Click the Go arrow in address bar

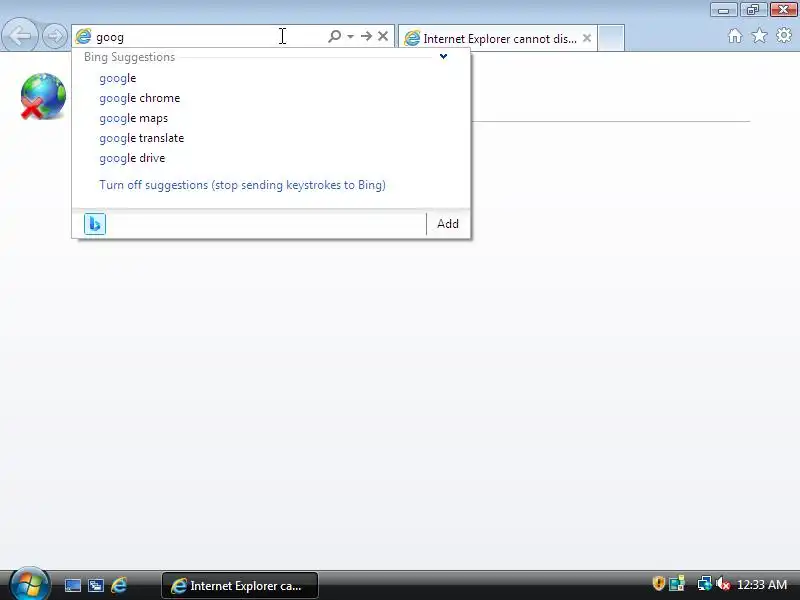coord(366,36)
